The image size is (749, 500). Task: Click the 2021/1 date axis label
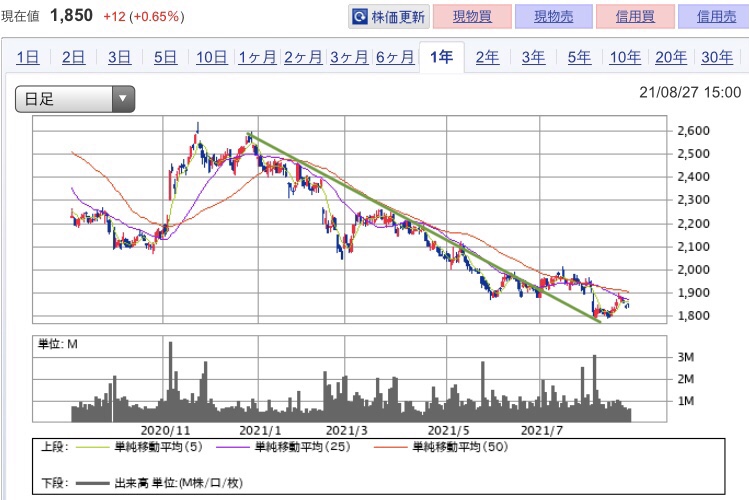(260, 431)
